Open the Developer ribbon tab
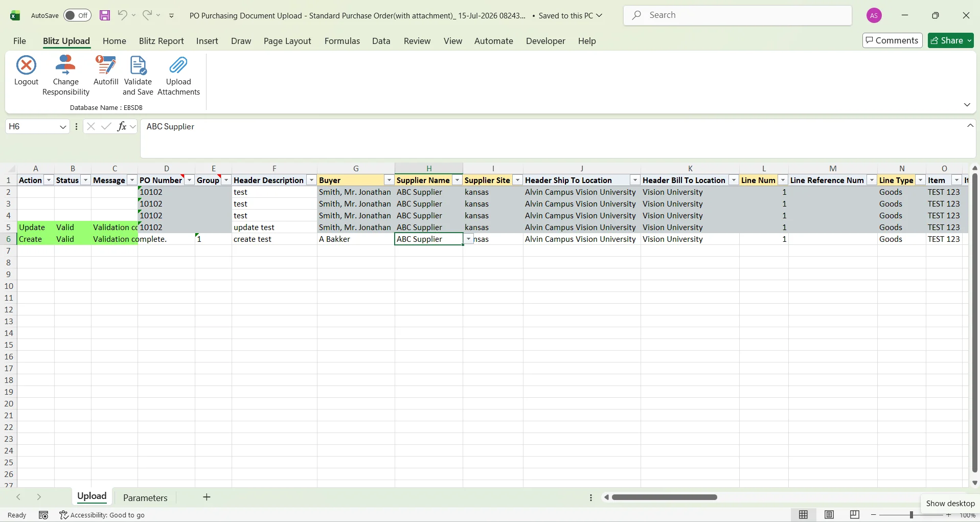Viewport: 980px width, 522px height. pos(545,41)
